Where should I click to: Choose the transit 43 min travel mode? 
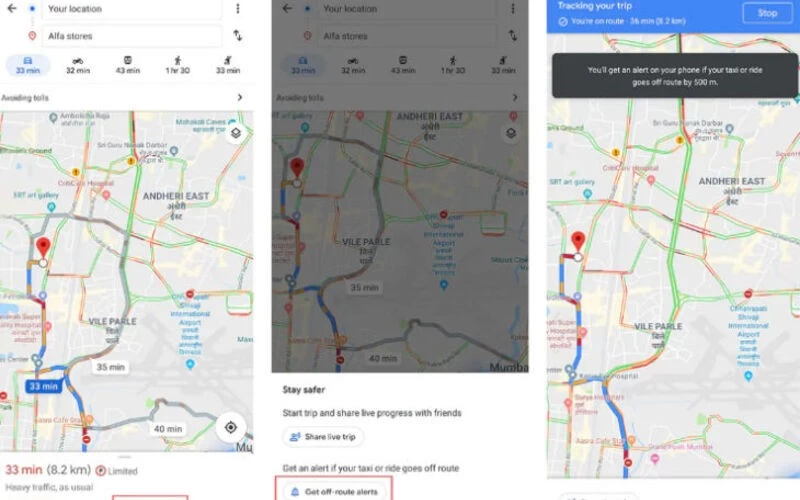[128, 65]
